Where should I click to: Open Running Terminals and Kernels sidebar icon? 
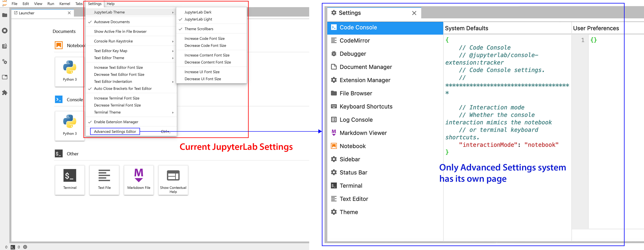coord(5,31)
